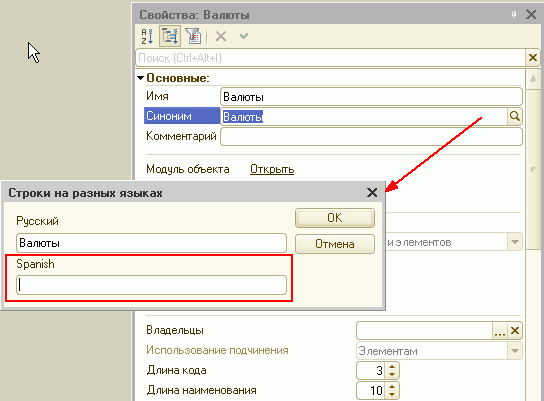
Task: Close the Строки на разных языках dialog
Action: click(372, 193)
